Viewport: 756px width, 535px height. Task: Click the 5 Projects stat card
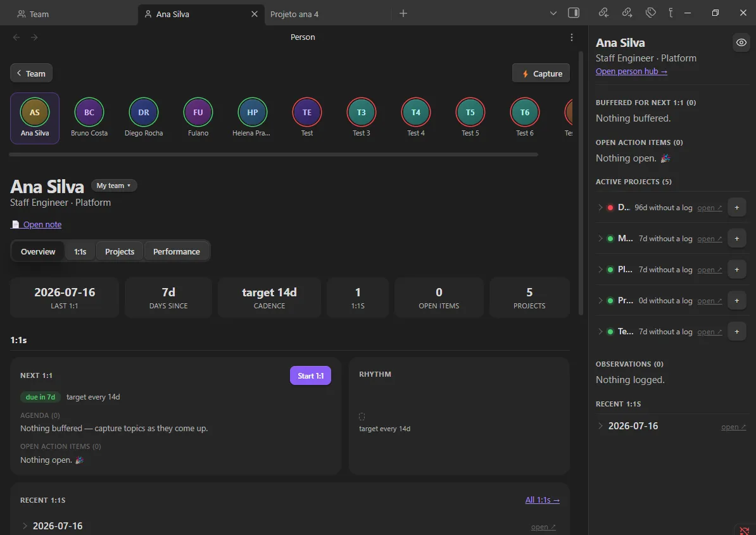point(529,298)
